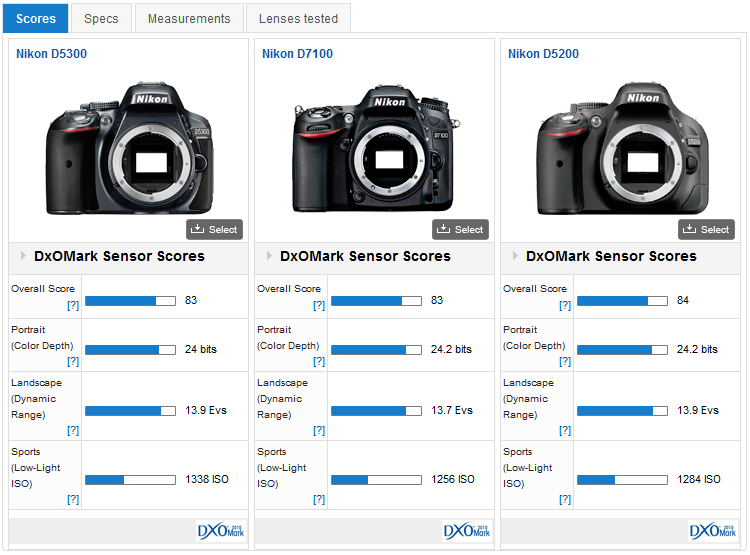The height and width of the screenshot is (555, 750).
Task: Open Portrait Color Depth help [?] for D5300
Action: point(73,361)
